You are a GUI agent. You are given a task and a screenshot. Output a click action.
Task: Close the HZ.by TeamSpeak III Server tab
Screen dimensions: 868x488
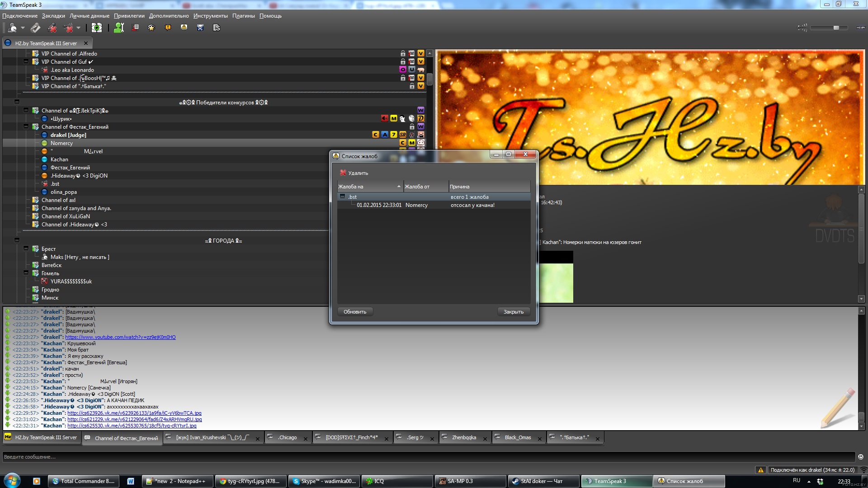[x=86, y=43]
